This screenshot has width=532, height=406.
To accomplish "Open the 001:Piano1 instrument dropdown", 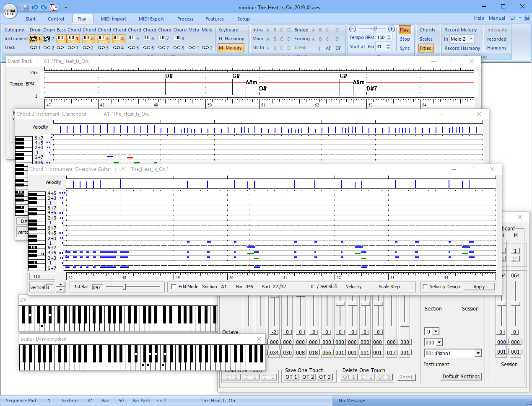I will click(478, 354).
